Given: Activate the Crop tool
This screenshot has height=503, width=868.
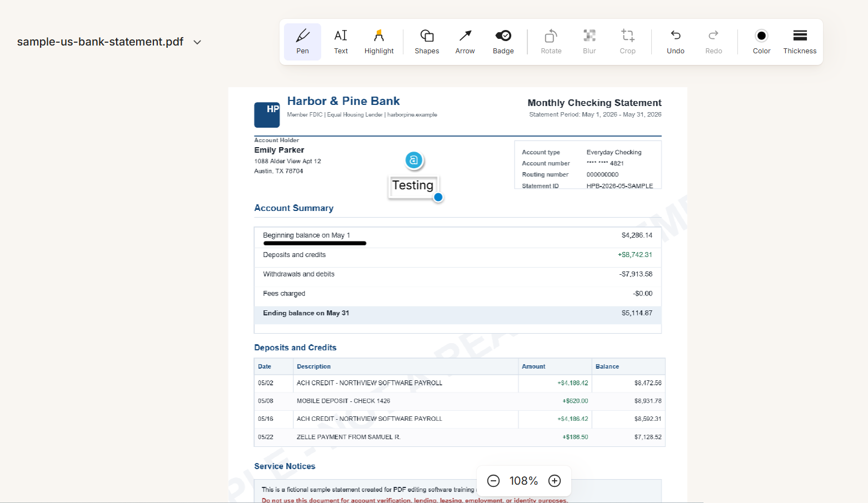Looking at the screenshot, I should (x=628, y=42).
